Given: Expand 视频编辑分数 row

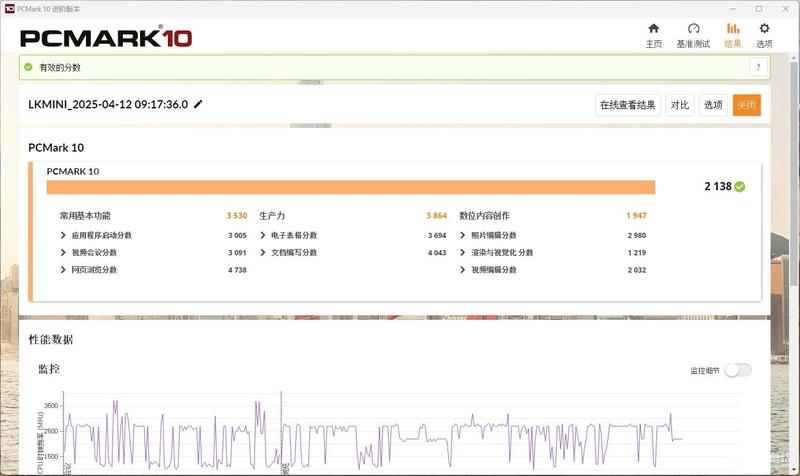Looking at the screenshot, I should (462, 269).
